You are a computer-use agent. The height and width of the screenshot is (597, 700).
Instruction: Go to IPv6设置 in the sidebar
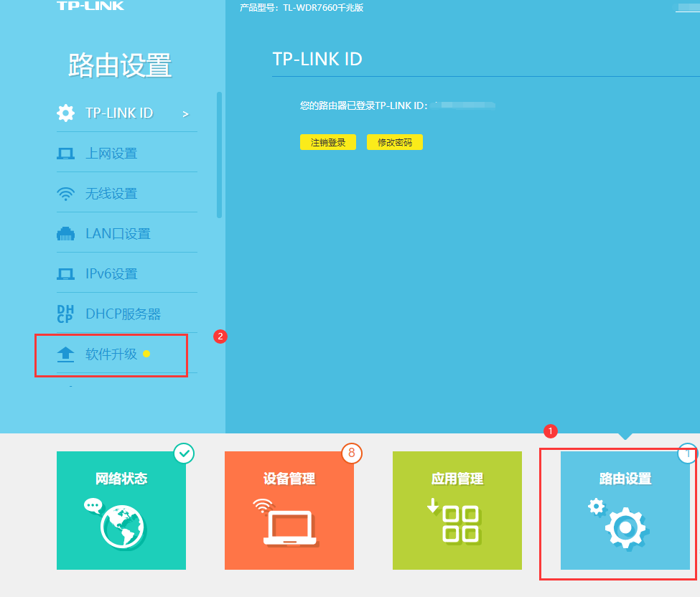(127, 274)
